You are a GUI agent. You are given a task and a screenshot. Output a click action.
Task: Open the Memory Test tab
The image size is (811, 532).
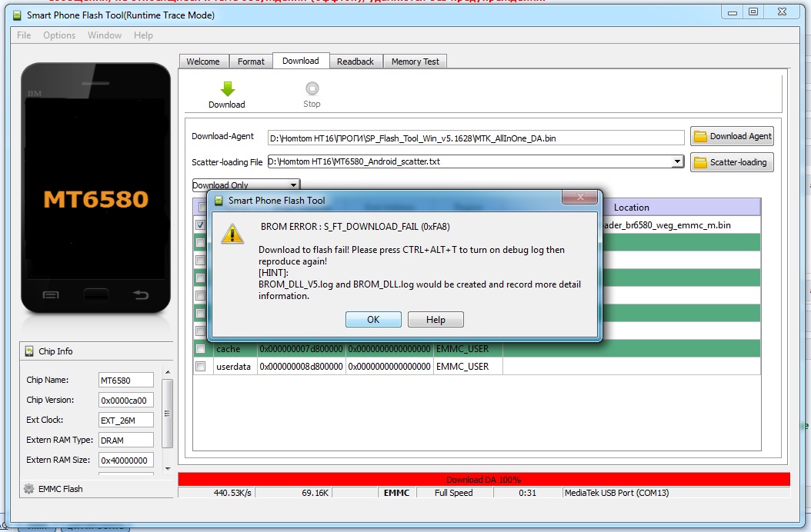click(415, 62)
